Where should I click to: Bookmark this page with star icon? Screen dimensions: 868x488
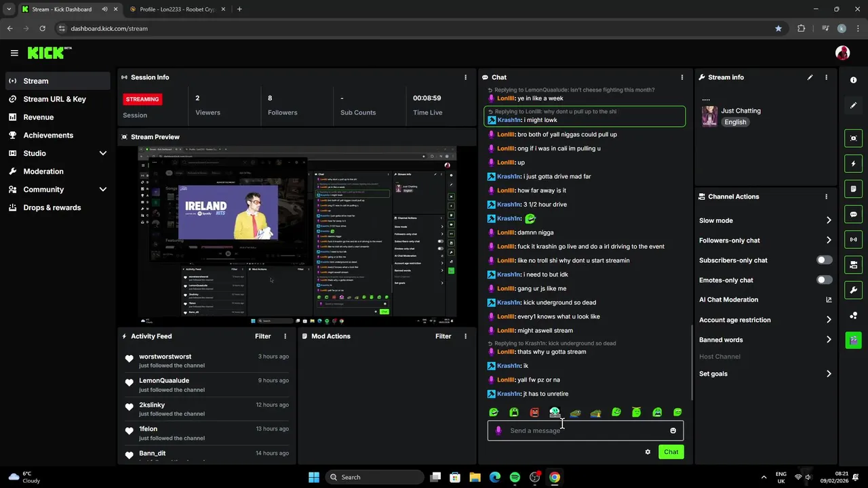778,28
